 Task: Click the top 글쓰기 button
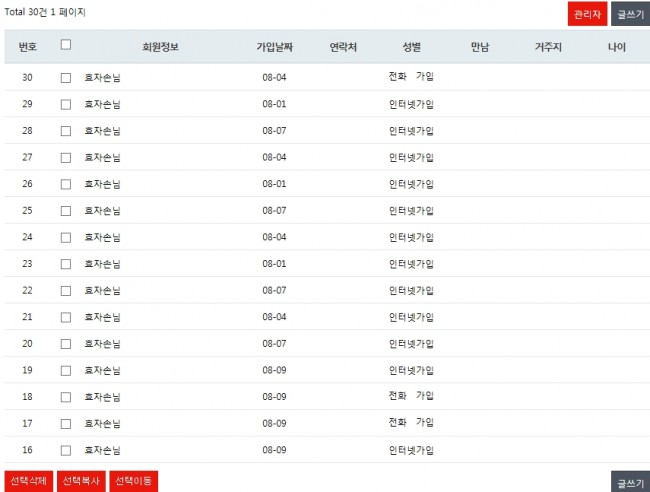[631, 14]
